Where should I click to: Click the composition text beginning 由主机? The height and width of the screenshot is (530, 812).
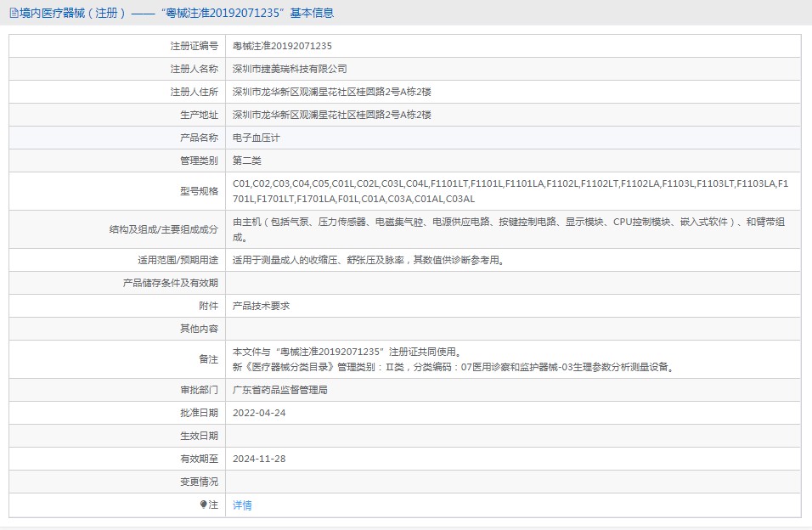coord(509,229)
